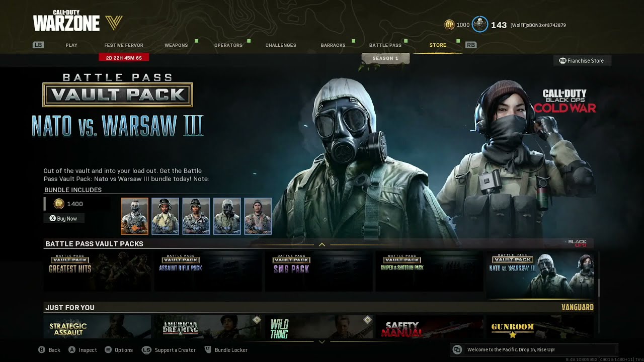
Task: Click the Season 1 banner label
Action: [385, 58]
